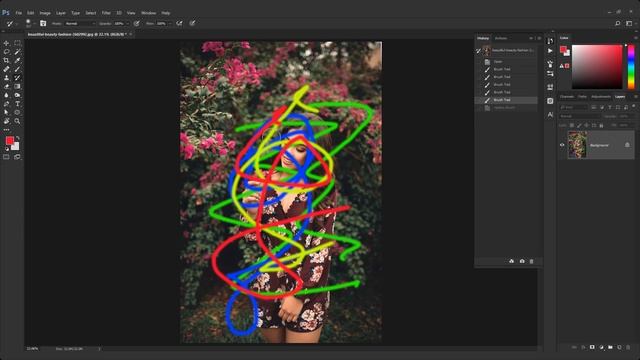Select the History Brush tool

[x=17, y=78]
